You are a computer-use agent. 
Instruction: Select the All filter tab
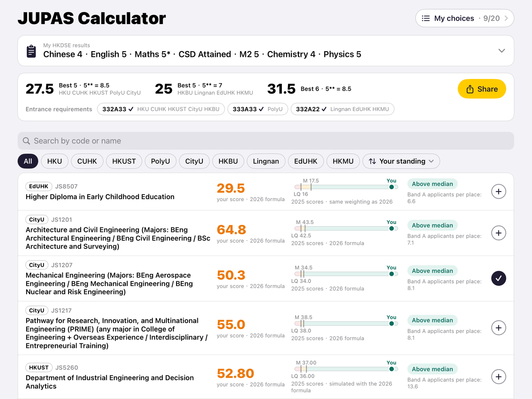[x=28, y=161]
